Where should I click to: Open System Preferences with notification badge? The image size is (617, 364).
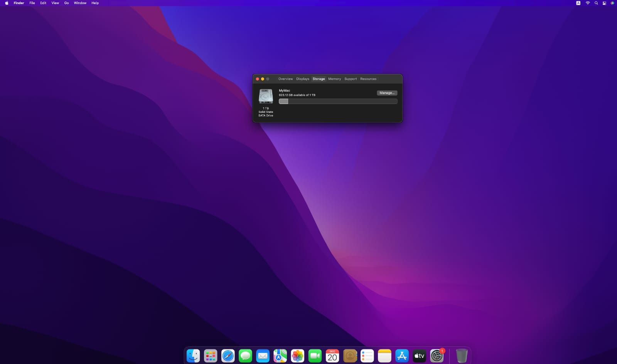click(437, 356)
